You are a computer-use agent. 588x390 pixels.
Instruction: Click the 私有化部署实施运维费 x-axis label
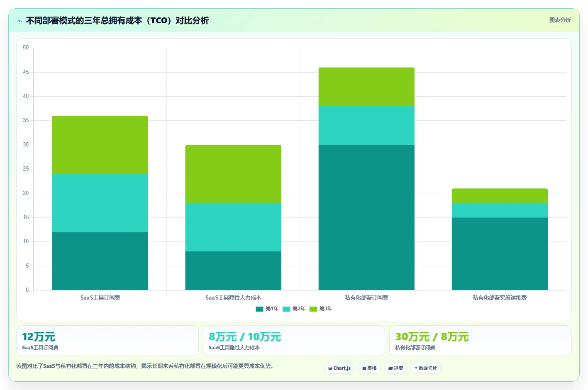coord(500,297)
